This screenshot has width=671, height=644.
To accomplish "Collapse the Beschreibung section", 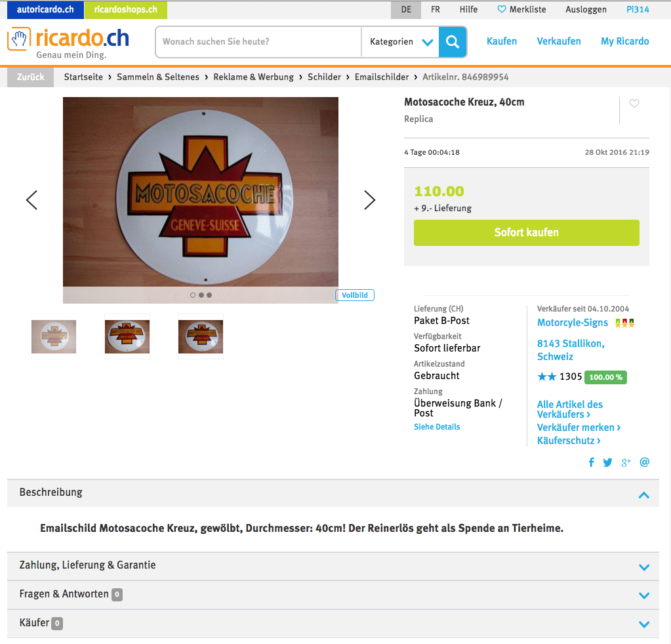I will click(x=643, y=495).
